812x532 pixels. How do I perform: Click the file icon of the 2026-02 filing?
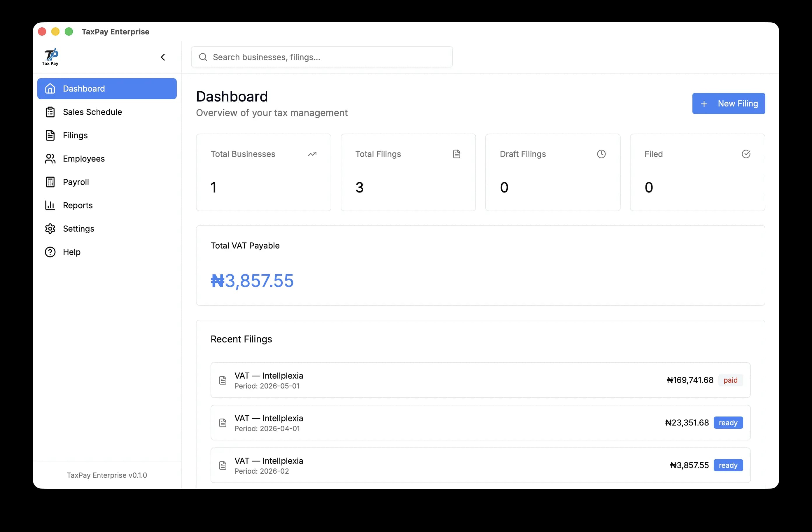click(x=223, y=466)
